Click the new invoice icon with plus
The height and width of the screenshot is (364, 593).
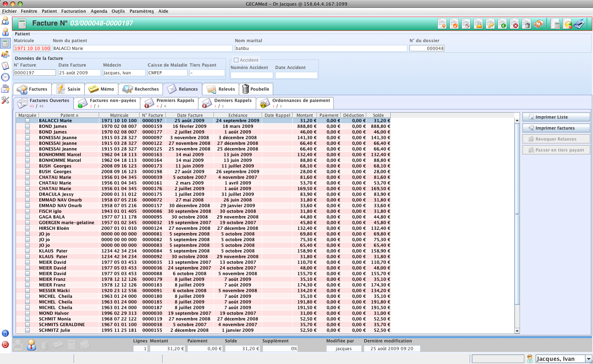(442, 24)
